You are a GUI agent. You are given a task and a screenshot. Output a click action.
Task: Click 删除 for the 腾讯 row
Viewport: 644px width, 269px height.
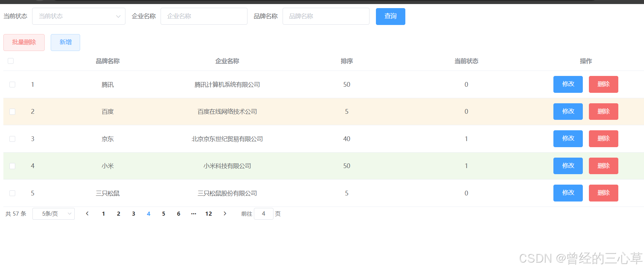pyautogui.click(x=603, y=84)
